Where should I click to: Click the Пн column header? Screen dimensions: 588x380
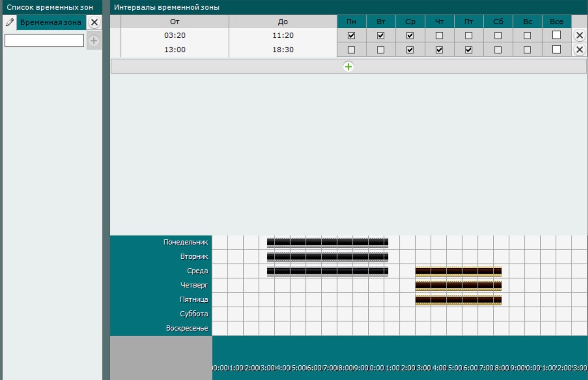coord(351,22)
